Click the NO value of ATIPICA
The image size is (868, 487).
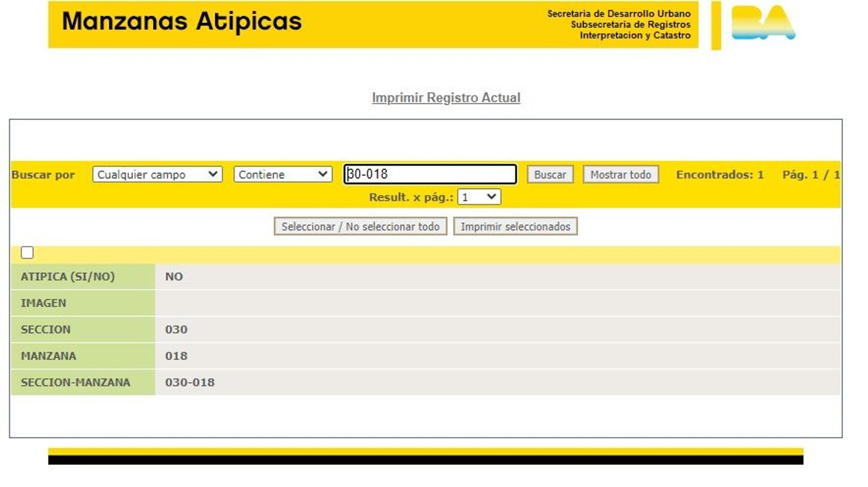[174, 276]
